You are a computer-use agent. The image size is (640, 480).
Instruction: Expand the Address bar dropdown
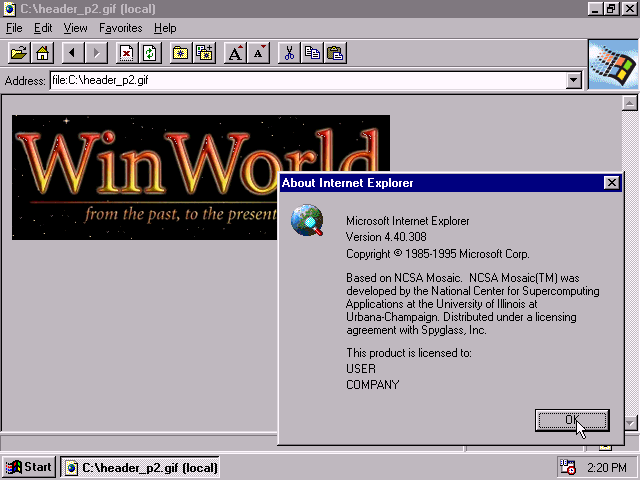573,81
